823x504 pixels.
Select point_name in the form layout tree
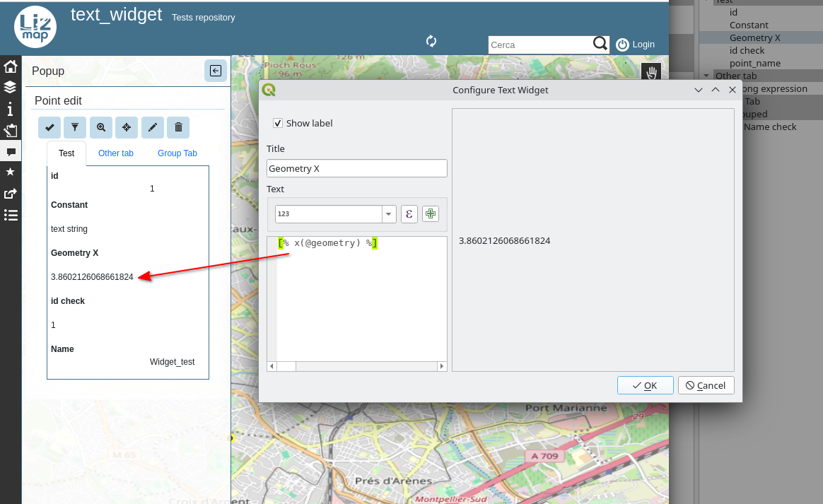pyautogui.click(x=755, y=63)
